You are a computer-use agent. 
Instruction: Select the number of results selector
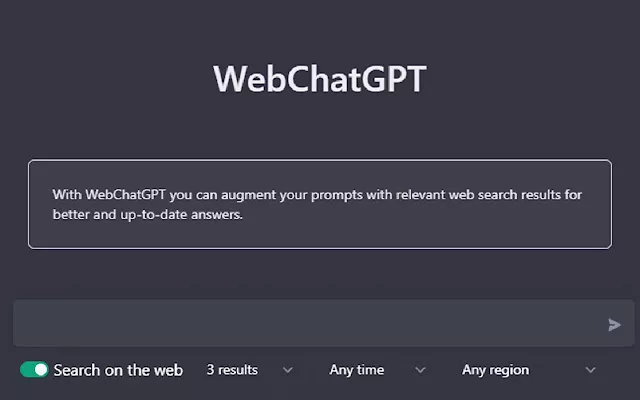click(x=250, y=370)
